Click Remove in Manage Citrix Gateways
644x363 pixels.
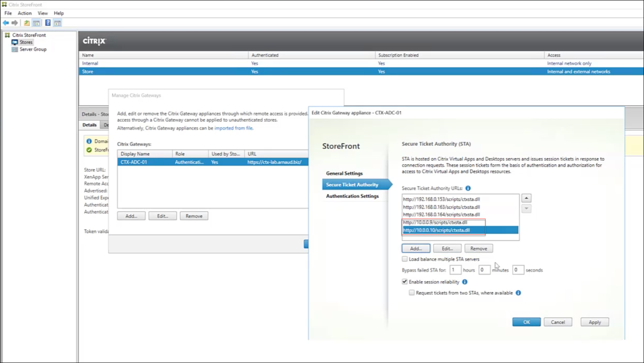click(194, 216)
